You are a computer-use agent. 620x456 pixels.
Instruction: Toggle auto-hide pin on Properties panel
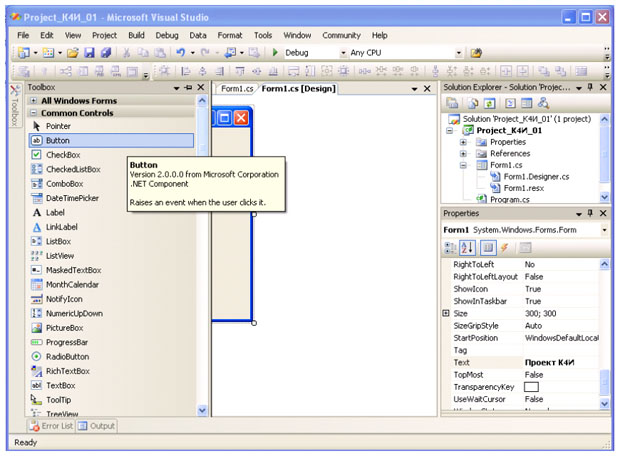click(x=590, y=213)
